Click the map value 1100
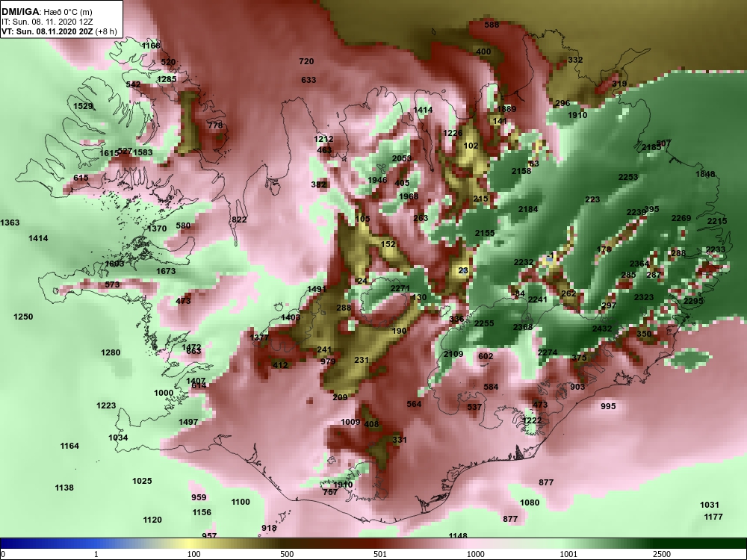Image resolution: width=747 pixels, height=560 pixels. [241, 502]
